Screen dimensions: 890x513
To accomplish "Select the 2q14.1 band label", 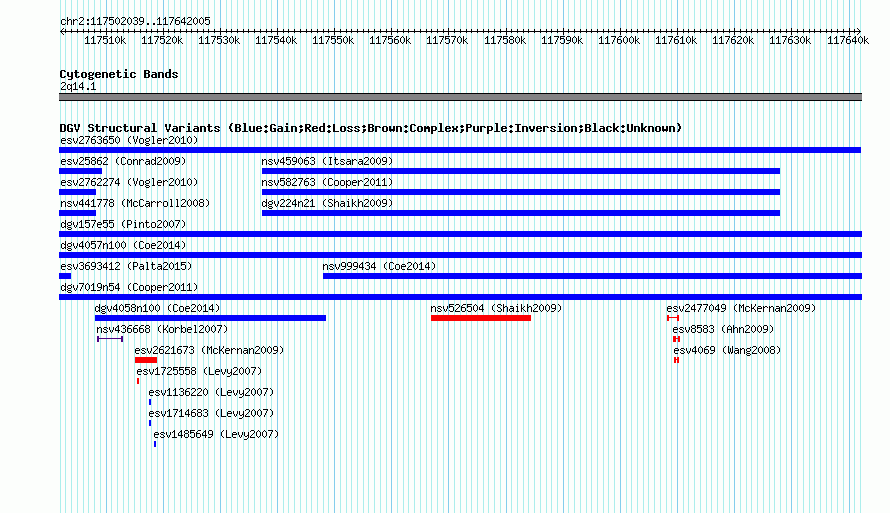I will 78,86.
